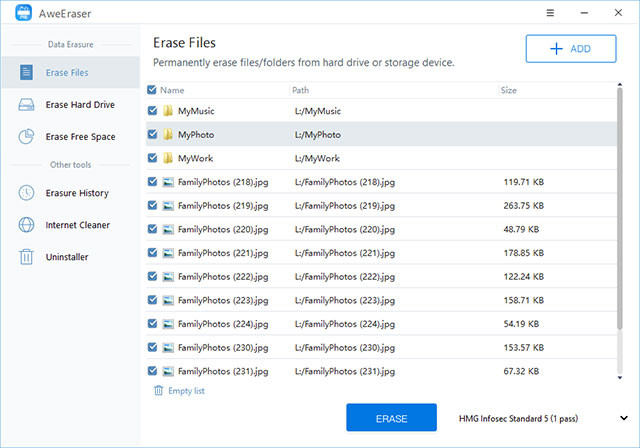Click the scrollbar down arrow
The width and height of the screenshot is (640, 448).
coord(620,378)
